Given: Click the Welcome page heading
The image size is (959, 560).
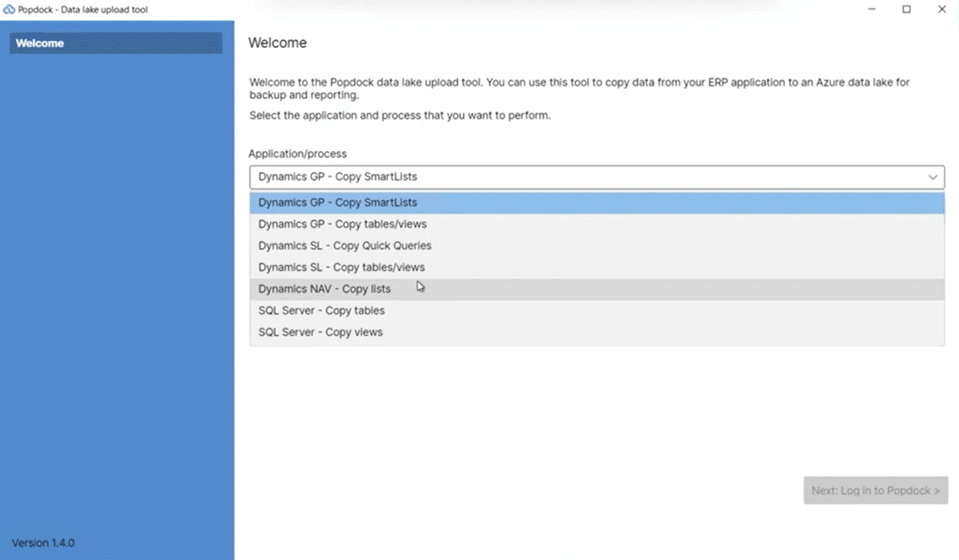Looking at the screenshot, I should (277, 43).
